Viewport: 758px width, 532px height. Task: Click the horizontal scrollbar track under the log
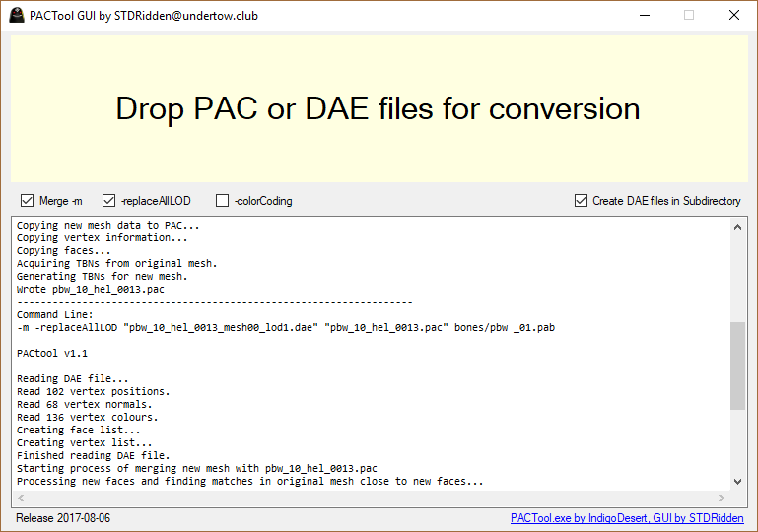point(372,499)
